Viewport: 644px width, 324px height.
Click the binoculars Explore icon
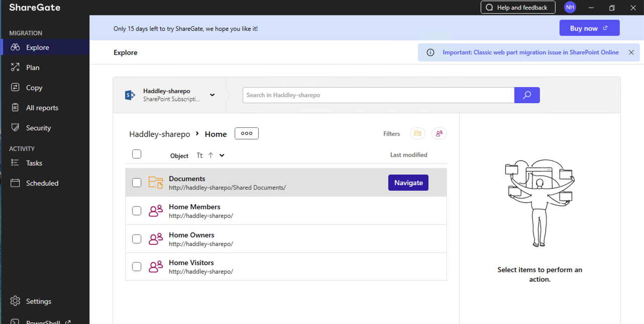(15, 47)
